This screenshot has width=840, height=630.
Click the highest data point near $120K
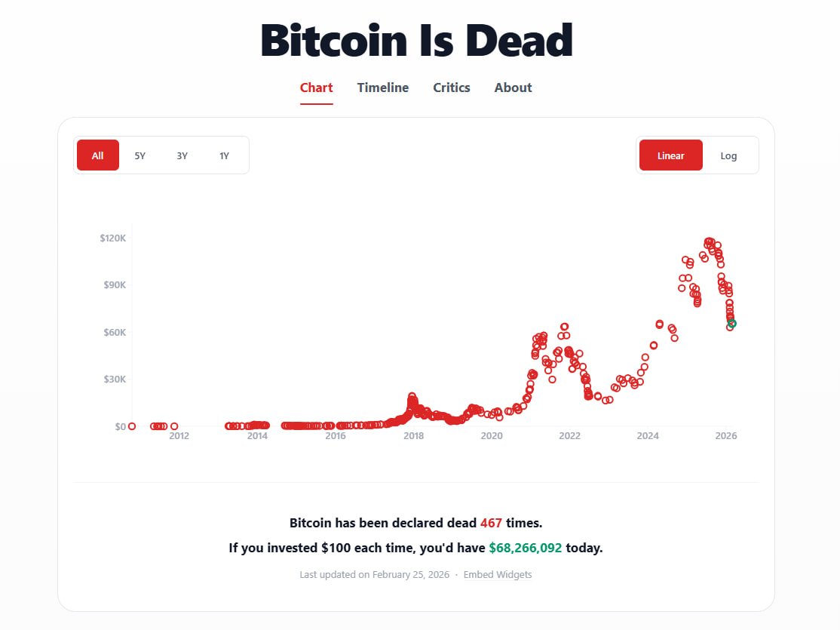707,240
